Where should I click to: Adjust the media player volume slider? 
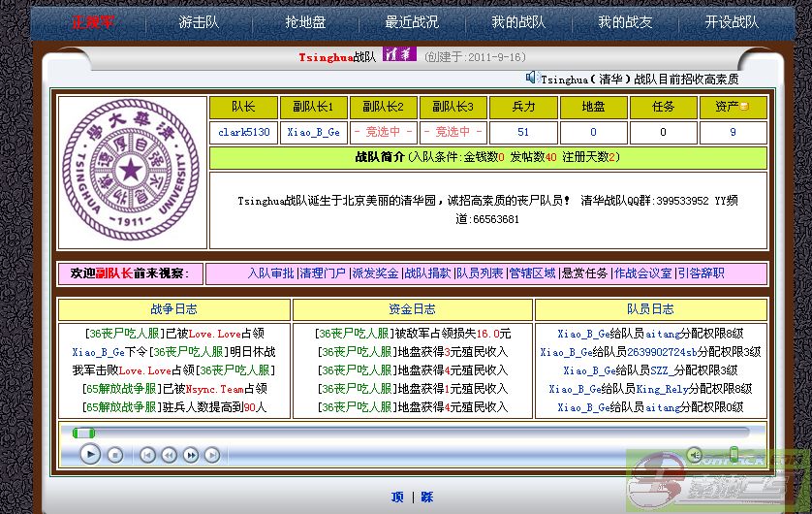point(734,453)
